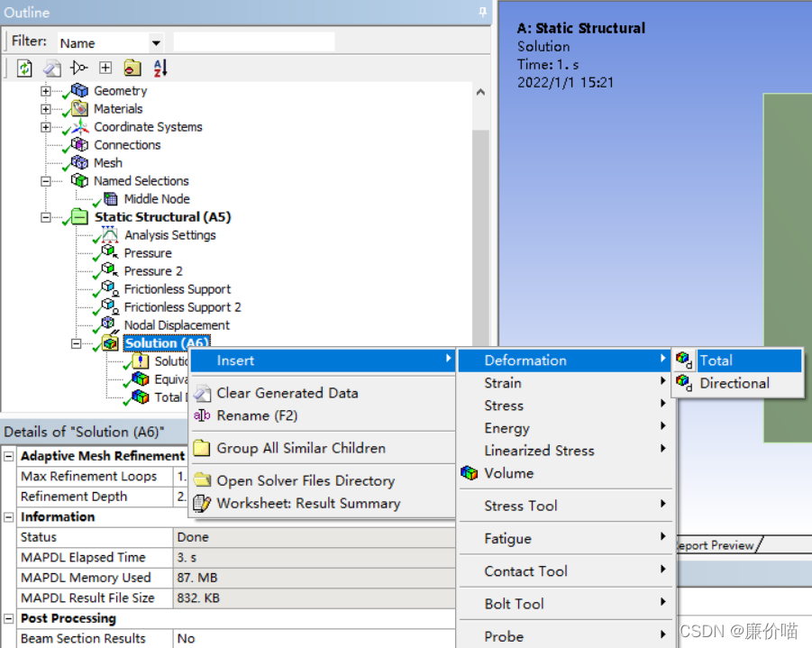Open the Linearized Stress submenu

[x=565, y=451]
